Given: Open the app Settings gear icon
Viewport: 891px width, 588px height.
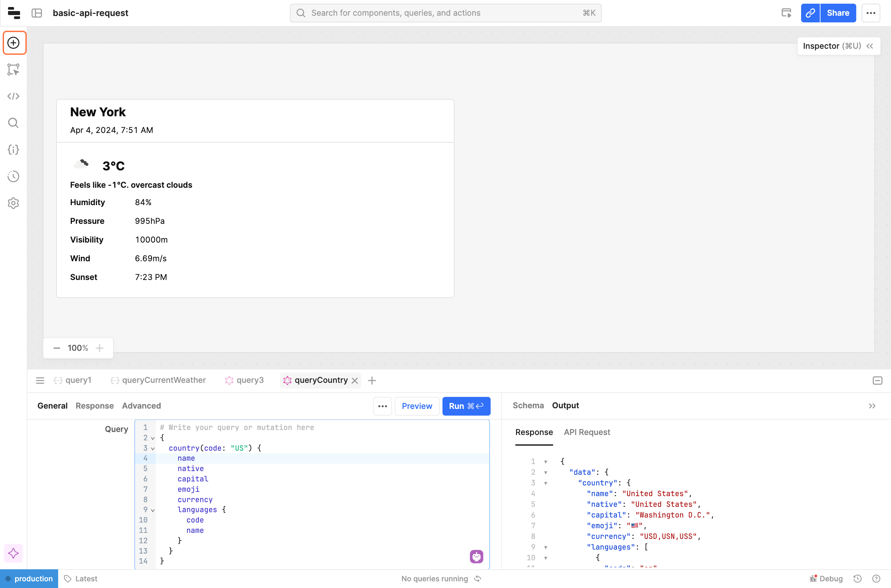Looking at the screenshot, I should [x=14, y=203].
